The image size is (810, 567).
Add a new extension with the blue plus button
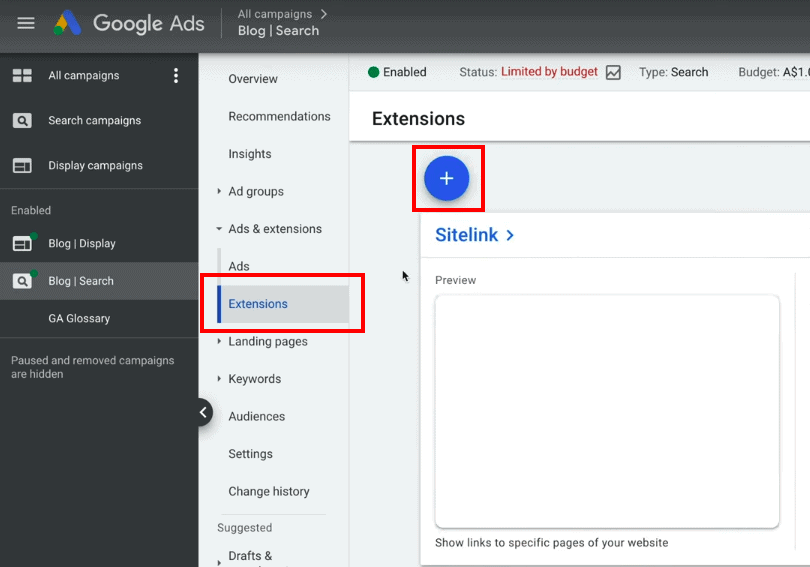447,178
